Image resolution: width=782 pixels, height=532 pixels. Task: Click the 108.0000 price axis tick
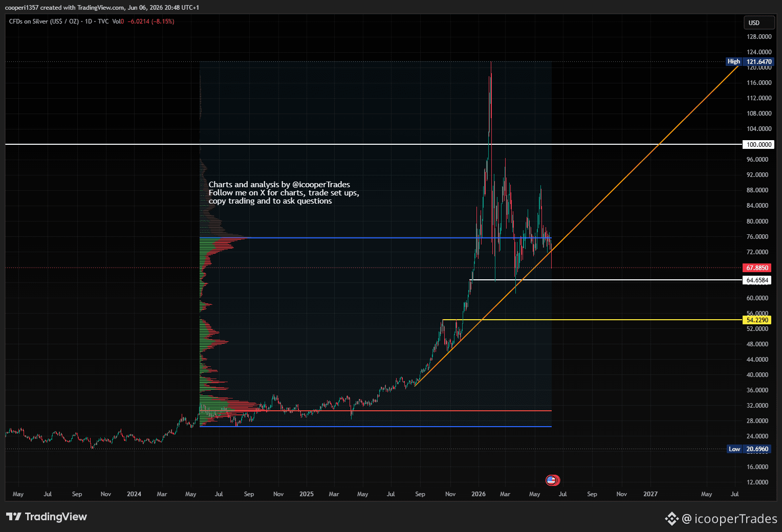coord(759,114)
